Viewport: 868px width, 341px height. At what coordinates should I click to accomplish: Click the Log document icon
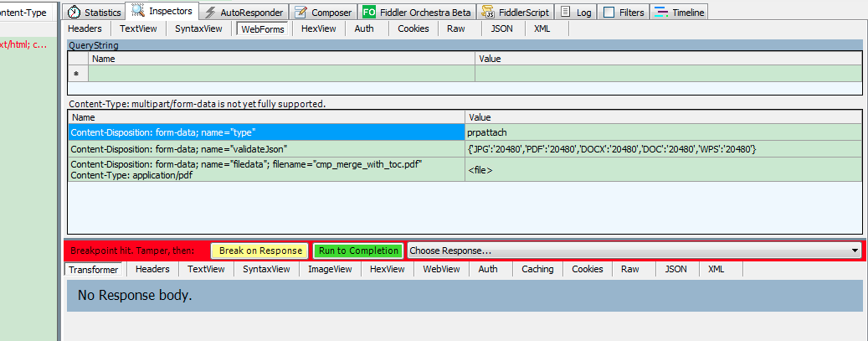[x=566, y=13]
